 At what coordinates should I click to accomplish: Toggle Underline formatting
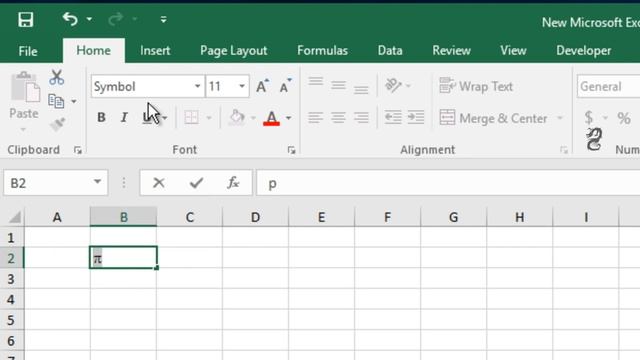[147, 118]
